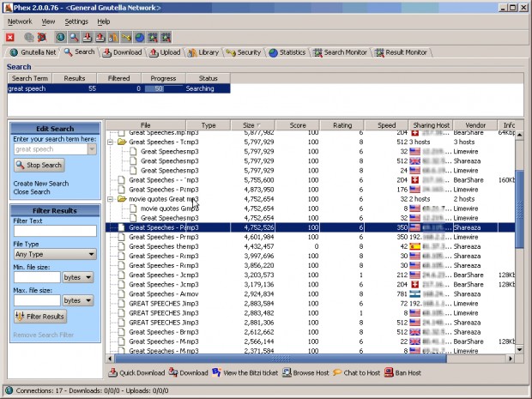Screen dimensions: 532x399
Task: Open the Max. file size units dropdown
Action: point(78,300)
